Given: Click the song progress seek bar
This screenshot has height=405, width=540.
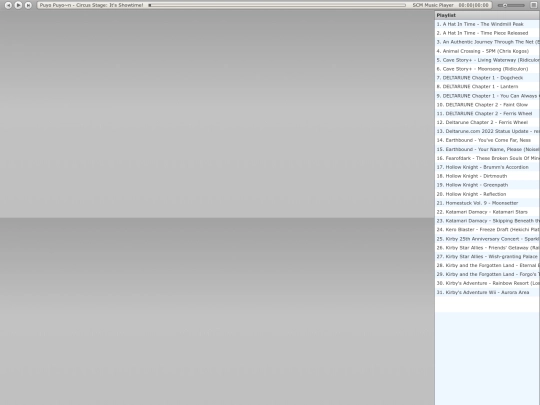Looking at the screenshot, I should coord(277,5).
